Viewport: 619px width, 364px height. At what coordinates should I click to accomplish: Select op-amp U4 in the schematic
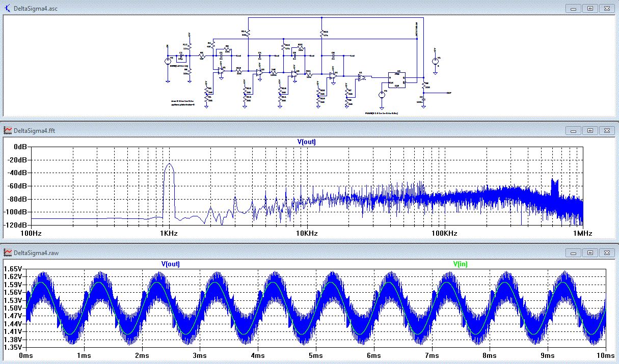(x=334, y=76)
